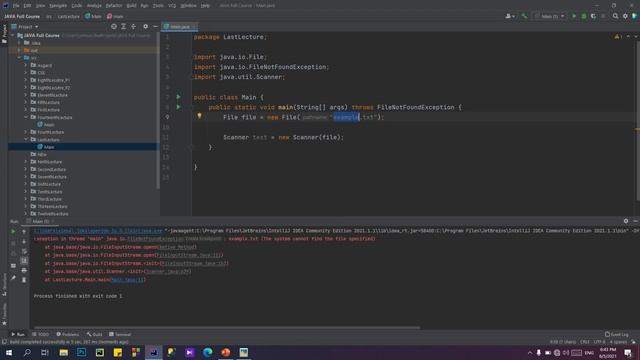
Task: Open File Explorer from the taskbar
Action: (64, 352)
